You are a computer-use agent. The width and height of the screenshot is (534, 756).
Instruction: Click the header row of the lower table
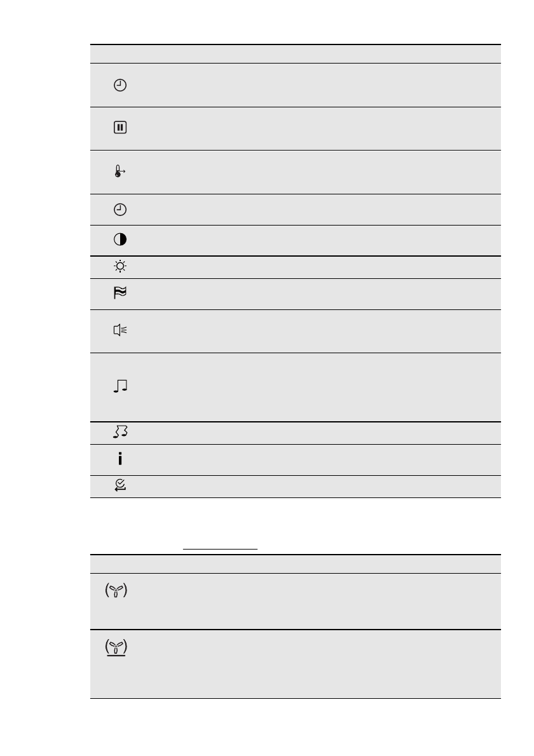(x=295, y=564)
